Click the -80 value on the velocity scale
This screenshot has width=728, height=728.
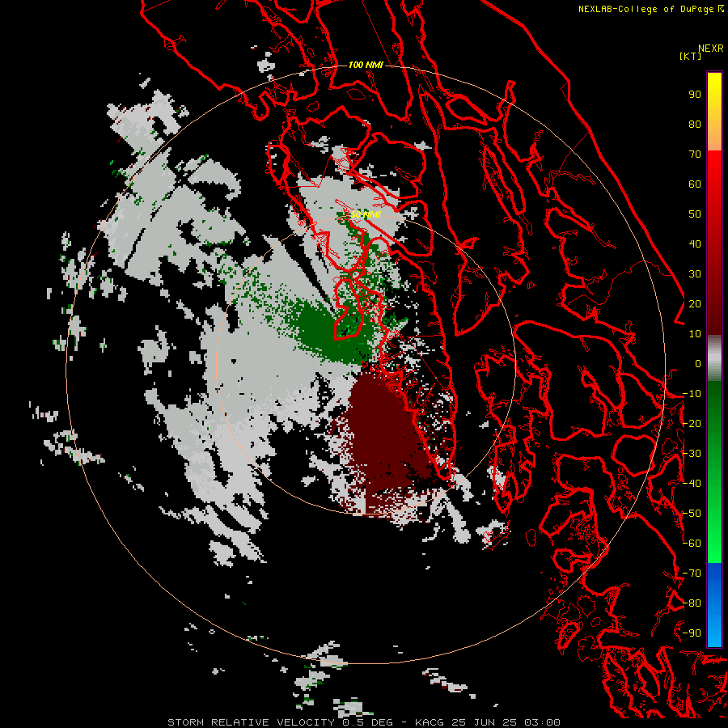click(692, 603)
